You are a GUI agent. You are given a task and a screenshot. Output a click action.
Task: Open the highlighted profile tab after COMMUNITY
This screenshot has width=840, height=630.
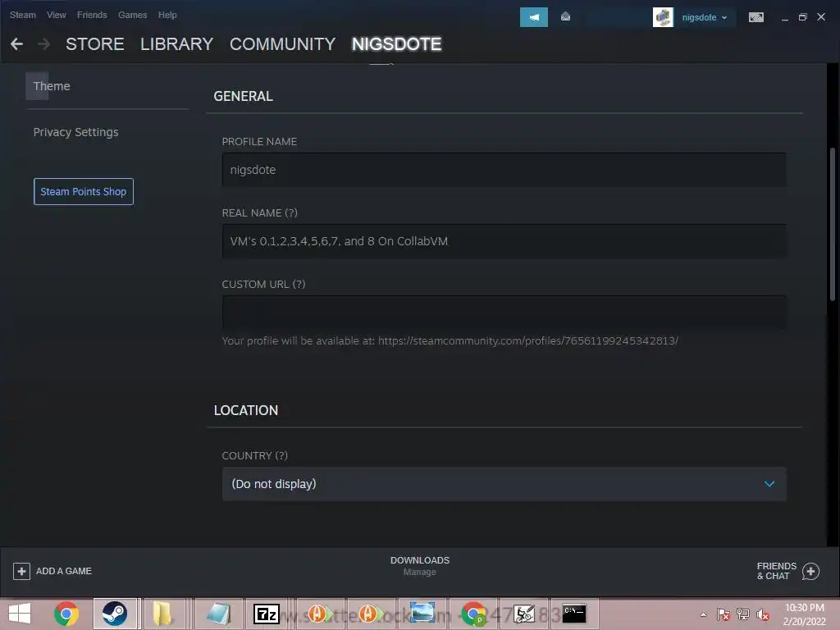pyautogui.click(x=396, y=44)
